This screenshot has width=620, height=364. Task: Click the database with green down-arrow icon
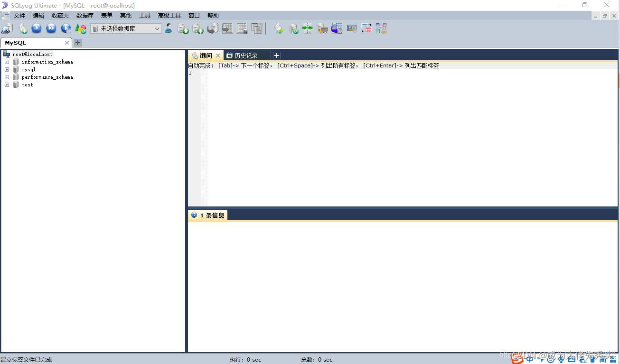[183, 28]
